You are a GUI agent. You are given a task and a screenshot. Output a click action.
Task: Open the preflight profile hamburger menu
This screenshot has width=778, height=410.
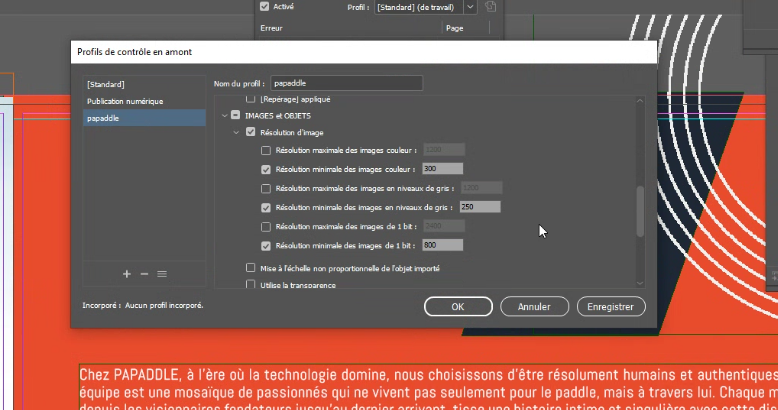pos(161,274)
